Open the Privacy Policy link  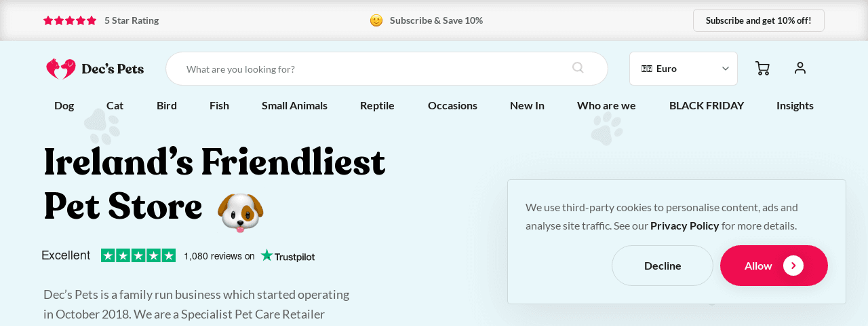(x=684, y=225)
